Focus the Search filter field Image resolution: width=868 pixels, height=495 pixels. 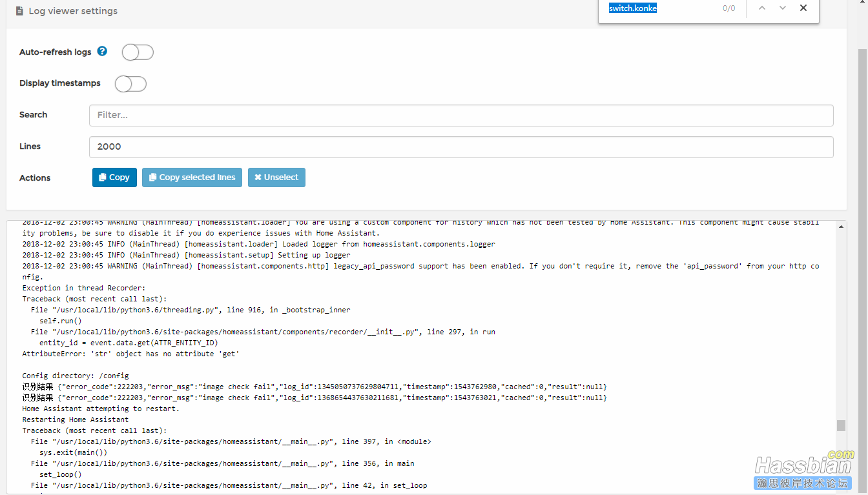(461, 116)
